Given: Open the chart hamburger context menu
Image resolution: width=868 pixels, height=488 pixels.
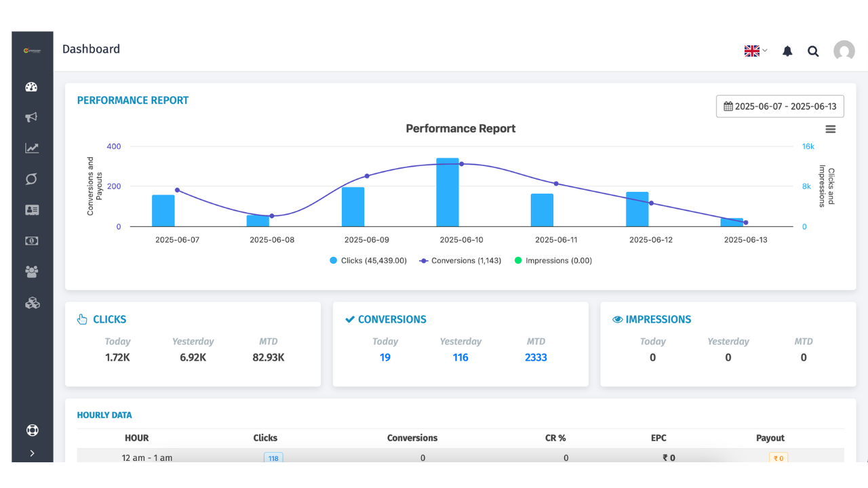Looking at the screenshot, I should pos(830,129).
